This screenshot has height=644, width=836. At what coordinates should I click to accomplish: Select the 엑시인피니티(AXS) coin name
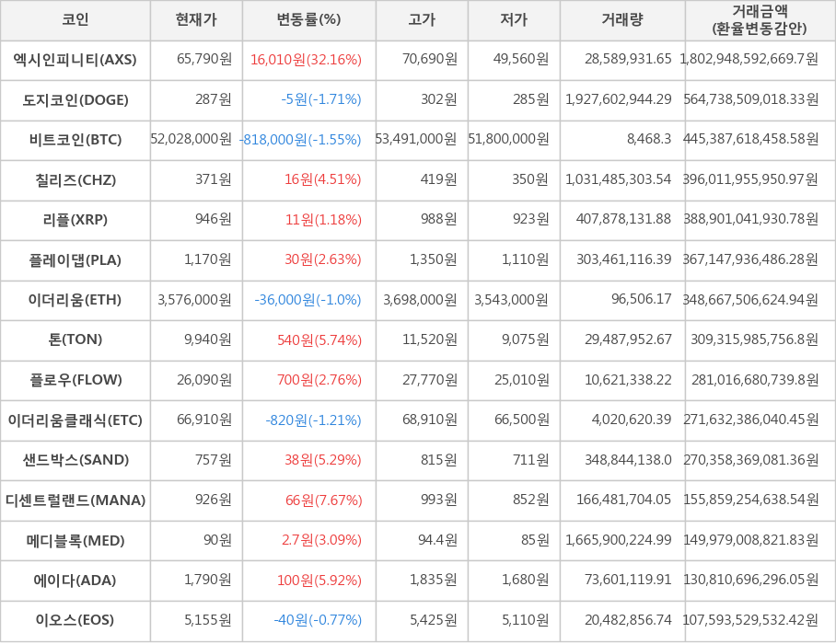[75, 60]
